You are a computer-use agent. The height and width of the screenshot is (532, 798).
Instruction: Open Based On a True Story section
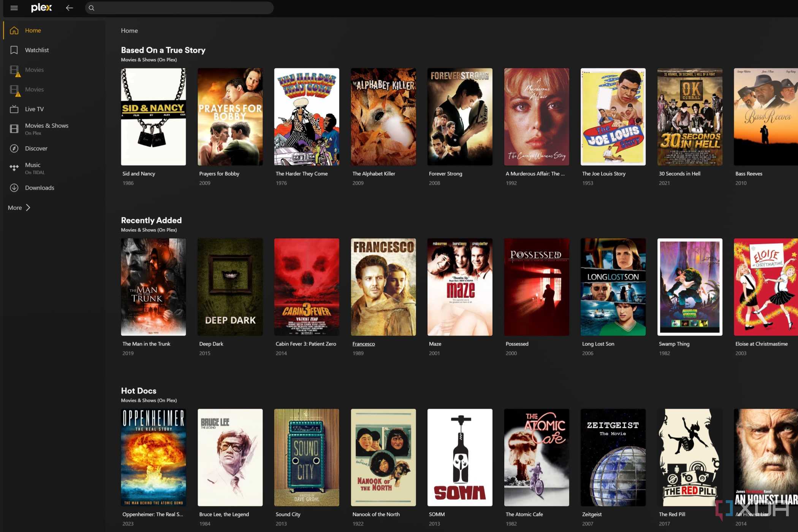[x=163, y=50]
